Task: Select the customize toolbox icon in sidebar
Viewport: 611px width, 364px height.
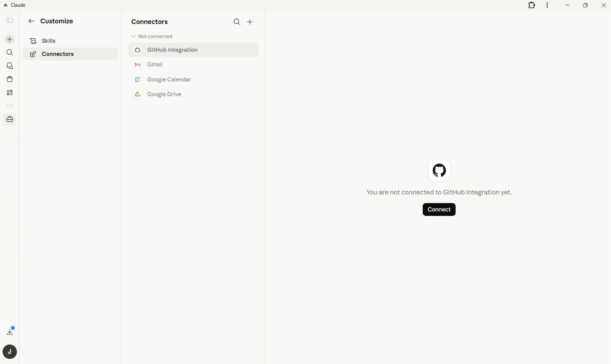Action: 10,119
